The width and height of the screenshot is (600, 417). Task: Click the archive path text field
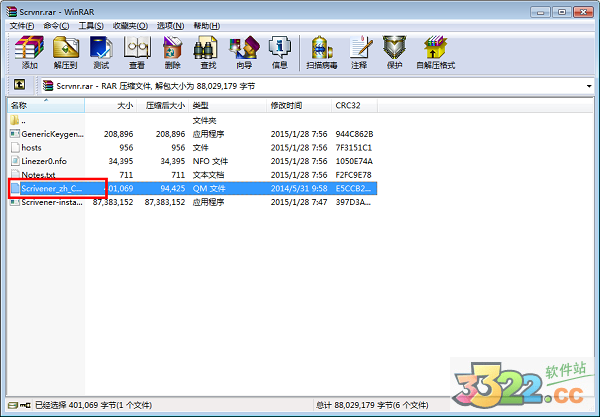pos(317,86)
